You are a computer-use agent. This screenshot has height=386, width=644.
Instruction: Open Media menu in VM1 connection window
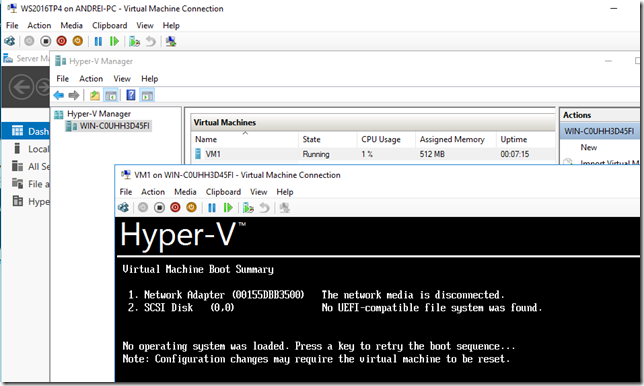pos(185,192)
